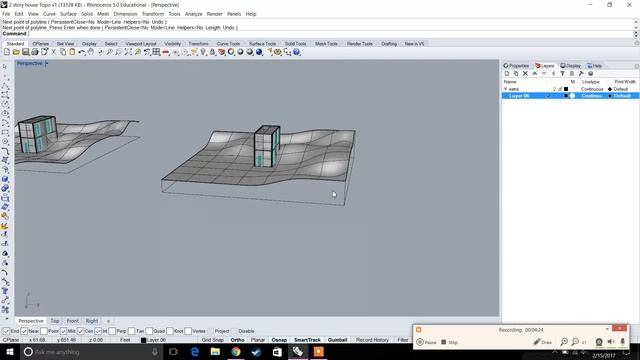640x360 pixels.
Task: Toggle Ortho mode in status bar
Action: coord(237,340)
